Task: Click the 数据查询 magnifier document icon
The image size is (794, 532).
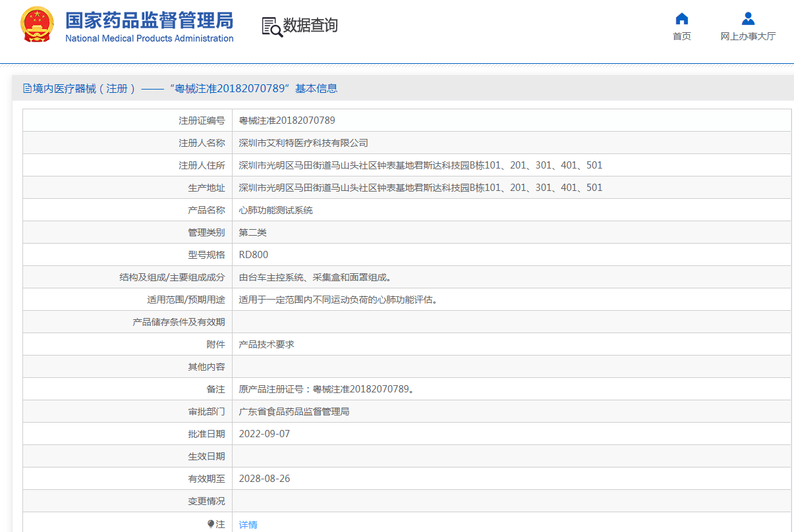Action: point(271,26)
